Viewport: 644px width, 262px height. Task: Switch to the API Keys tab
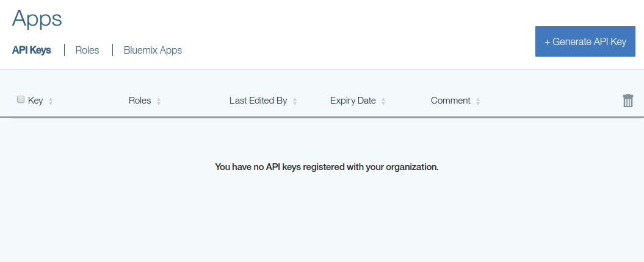coord(31,50)
